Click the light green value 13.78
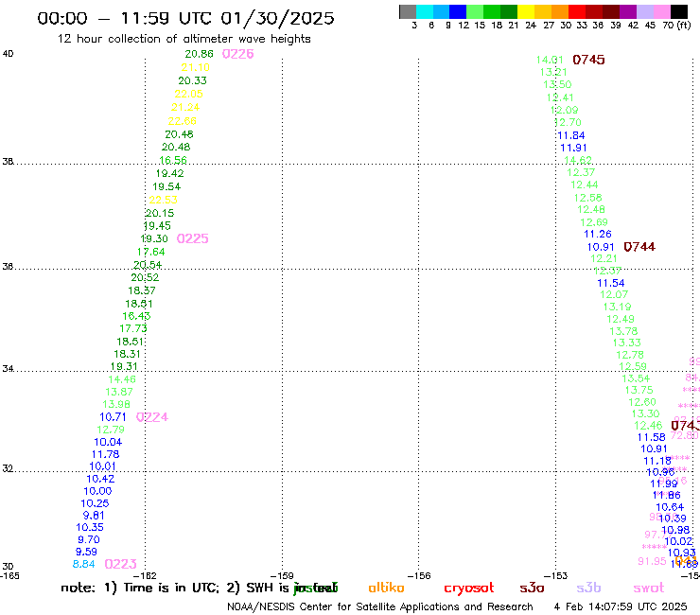The height and width of the screenshot is (615, 700). click(623, 331)
